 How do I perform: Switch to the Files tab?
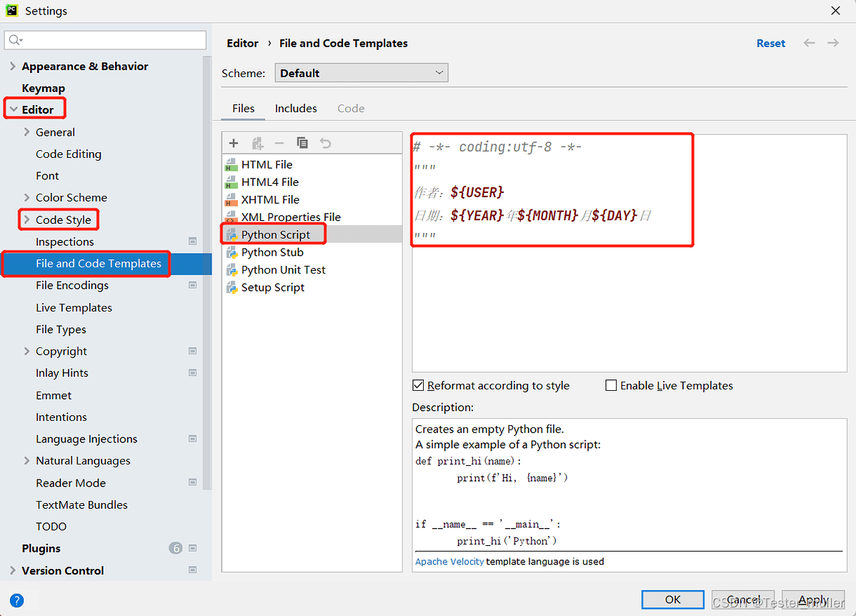243,108
